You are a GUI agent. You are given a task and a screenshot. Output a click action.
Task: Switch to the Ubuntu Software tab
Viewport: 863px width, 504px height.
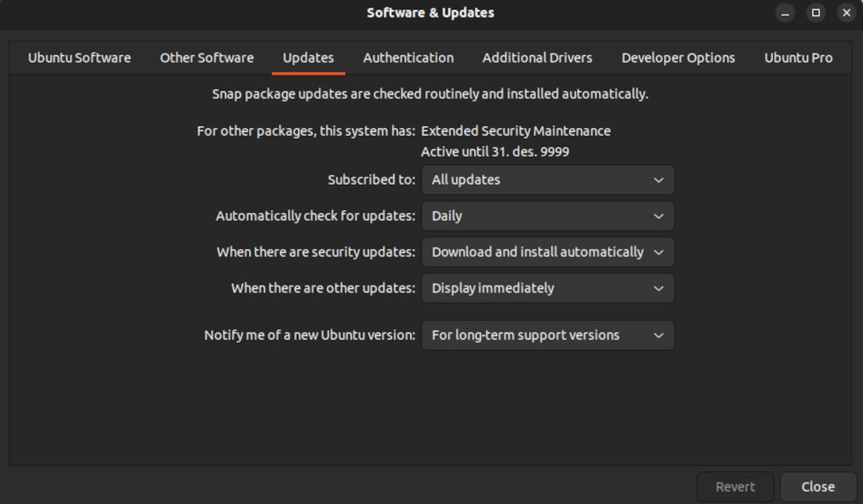(x=79, y=58)
